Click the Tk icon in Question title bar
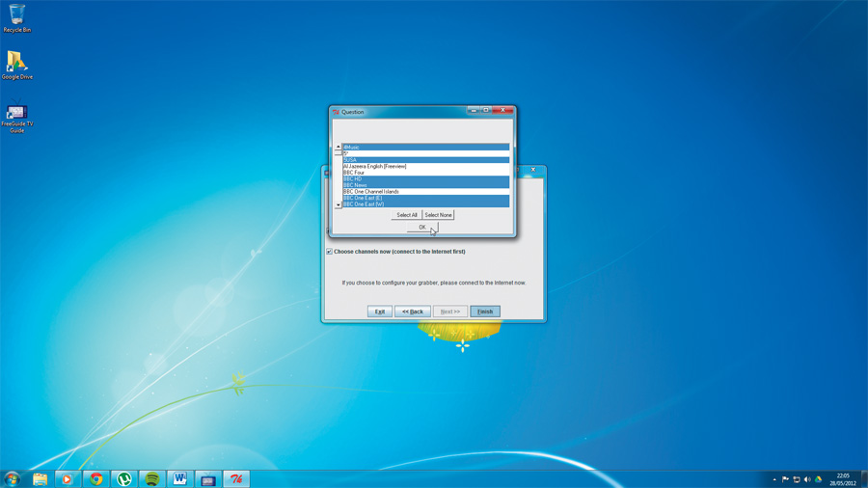Image resolution: width=868 pixels, height=488 pixels. coord(336,112)
